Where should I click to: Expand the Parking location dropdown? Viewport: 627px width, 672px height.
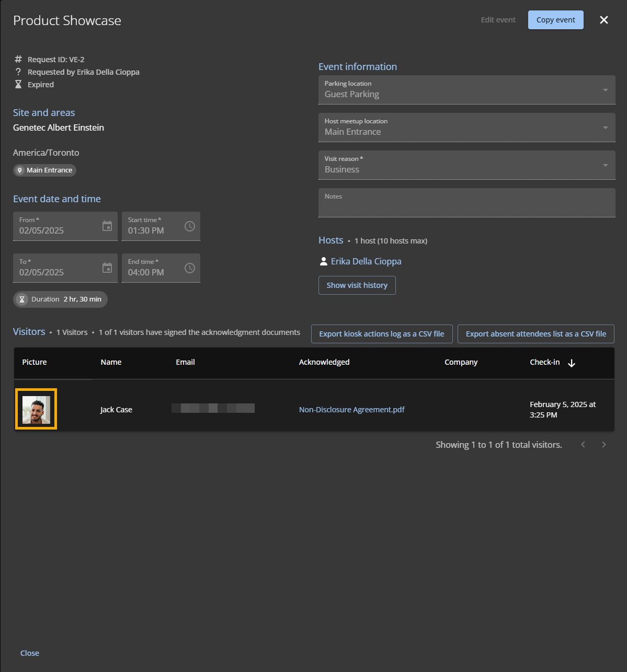tap(605, 90)
